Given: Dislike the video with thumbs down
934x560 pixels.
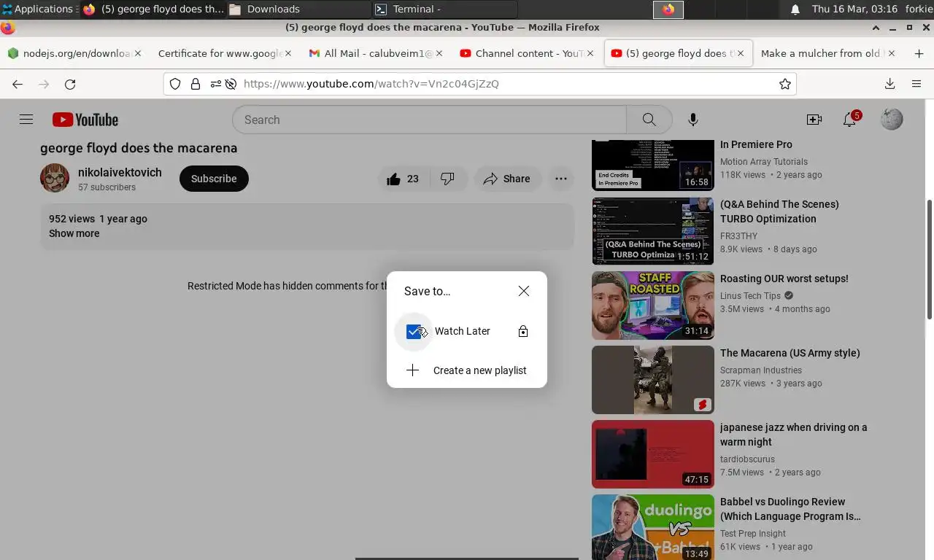Looking at the screenshot, I should click(447, 179).
